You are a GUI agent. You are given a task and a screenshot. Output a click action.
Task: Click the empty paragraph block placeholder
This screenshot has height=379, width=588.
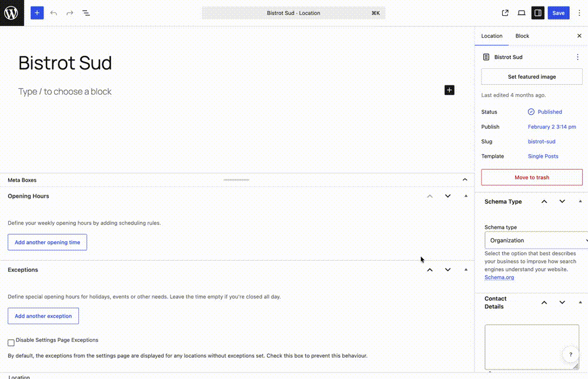point(65,92)
